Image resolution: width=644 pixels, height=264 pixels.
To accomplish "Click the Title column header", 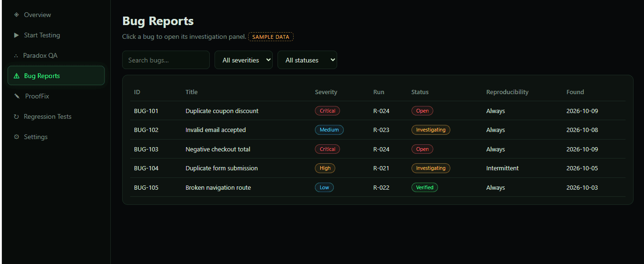I will coord(192,92).
